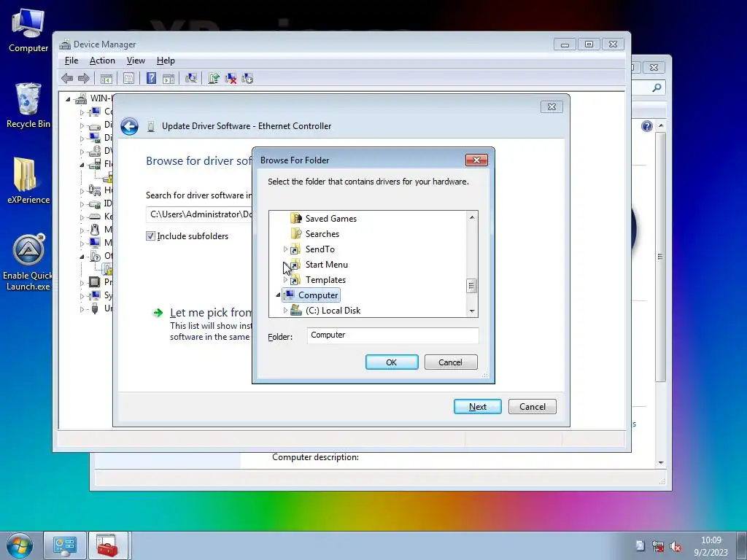747x560 pixels.
Task: Close the Browse For Folder dialog
Action: pos(476,160)
